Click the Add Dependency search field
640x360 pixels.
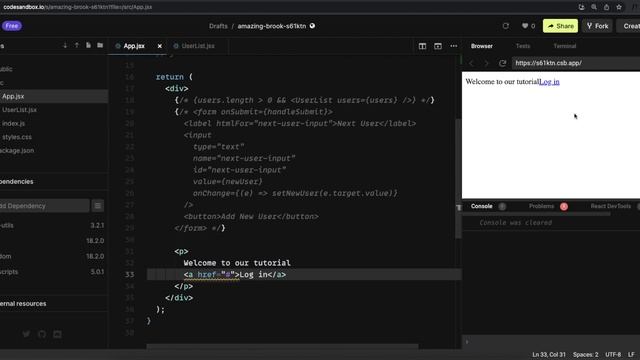point(44,206)
